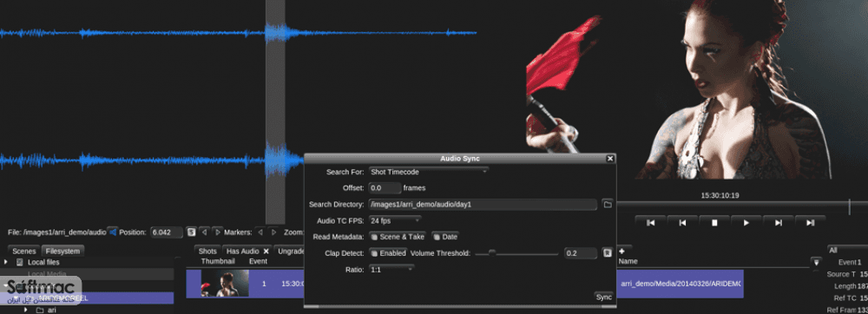Step forward one frame in the viewer
Viewport: 868px width, 314px height.
[779, 223]
